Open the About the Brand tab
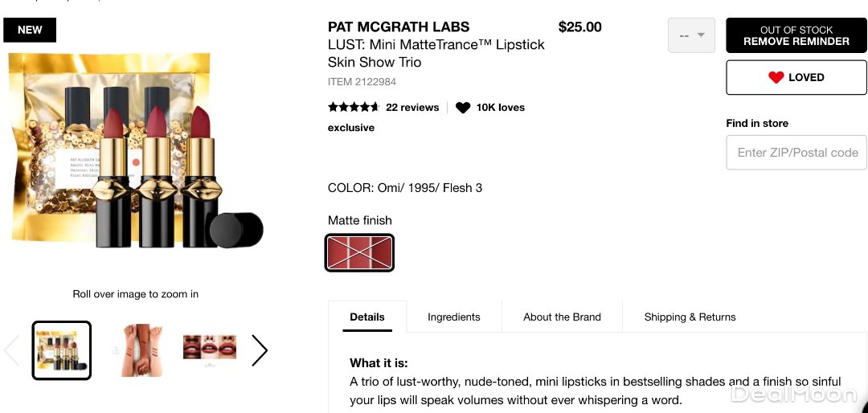 562,317
